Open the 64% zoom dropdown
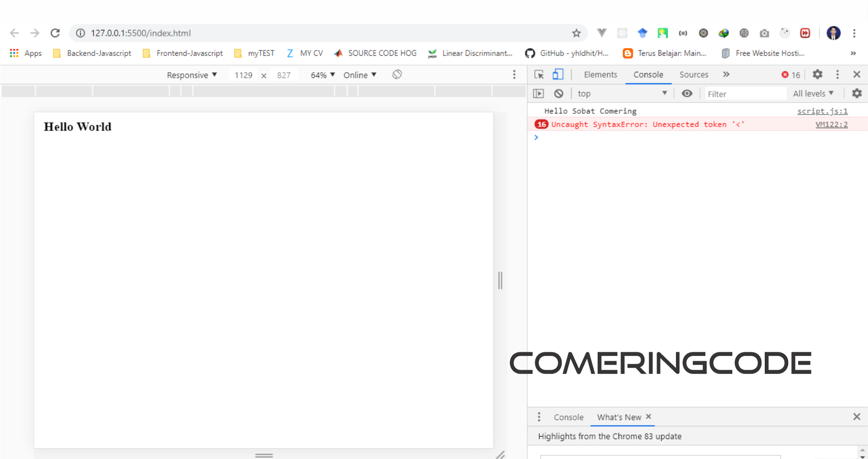Image resolution: width=868 pixels, height=459 pixels. [x=322, y=75]
